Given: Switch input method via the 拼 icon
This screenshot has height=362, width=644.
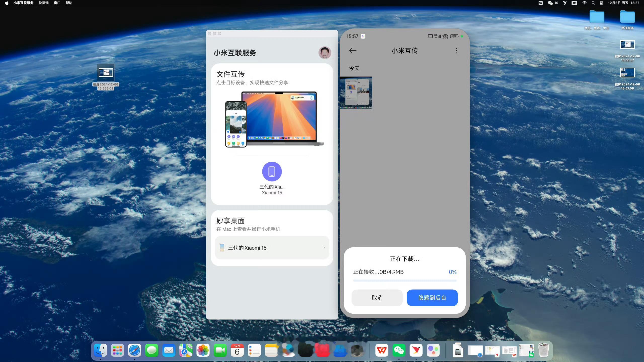Looking at the screenshot, I should (x=574, y=3).
